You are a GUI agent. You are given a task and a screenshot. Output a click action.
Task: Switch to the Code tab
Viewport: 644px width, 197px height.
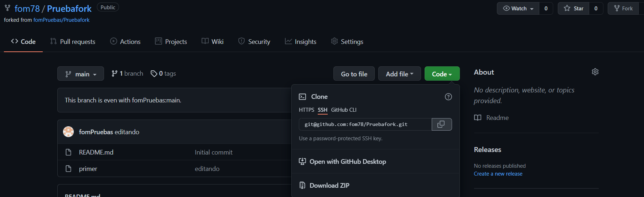tap(23, 42)
